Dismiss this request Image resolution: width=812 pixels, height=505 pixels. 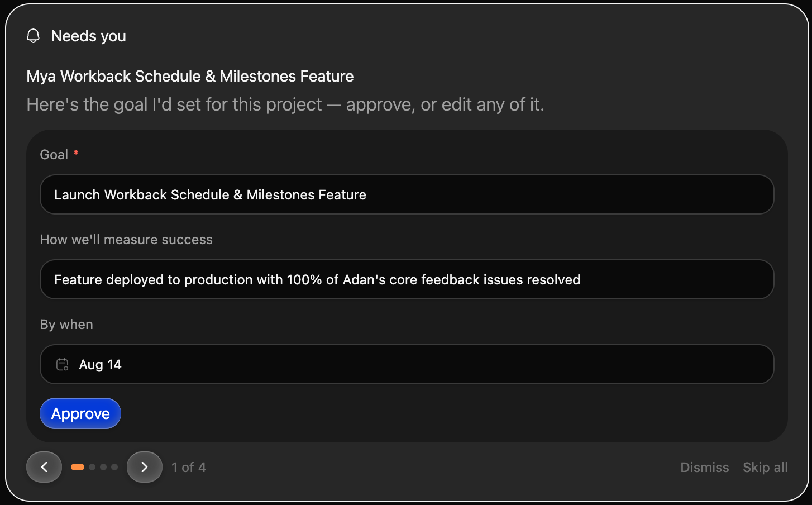point(704,468)
